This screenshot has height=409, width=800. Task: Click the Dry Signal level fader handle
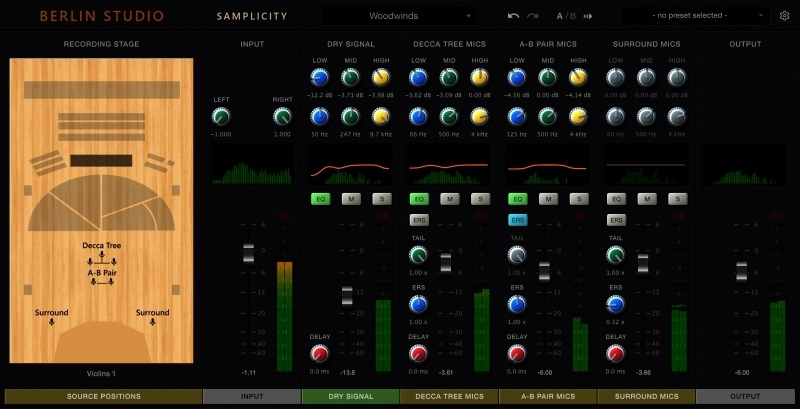point(347,296)
